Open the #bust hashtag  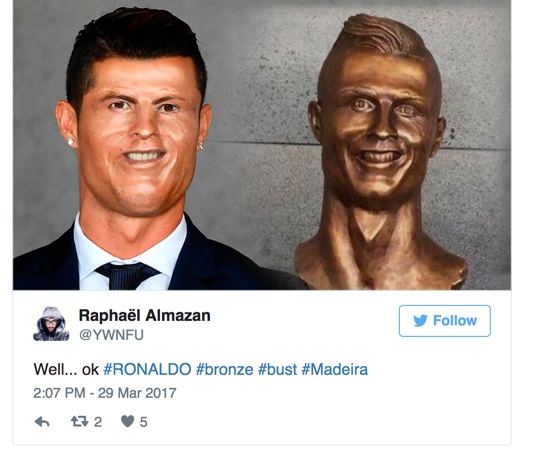click(277, 370)
